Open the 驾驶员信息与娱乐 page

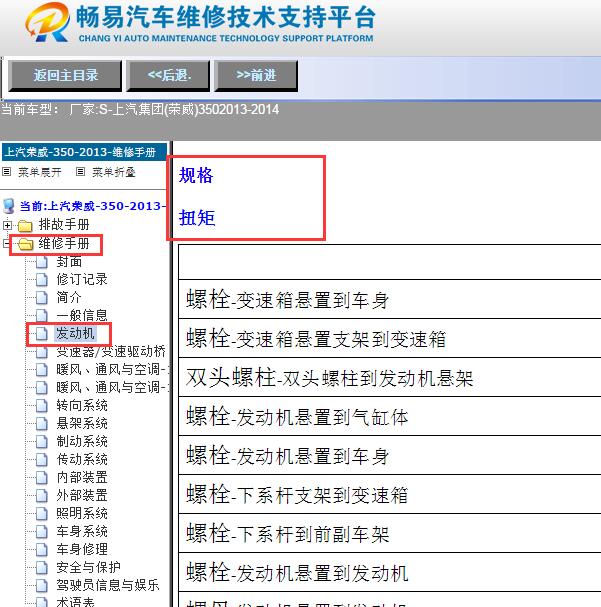coord(108,585)
